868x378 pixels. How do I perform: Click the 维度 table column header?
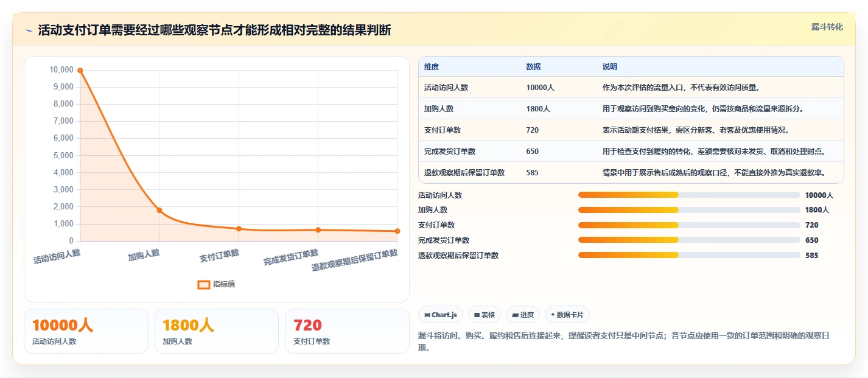point(432,66)
